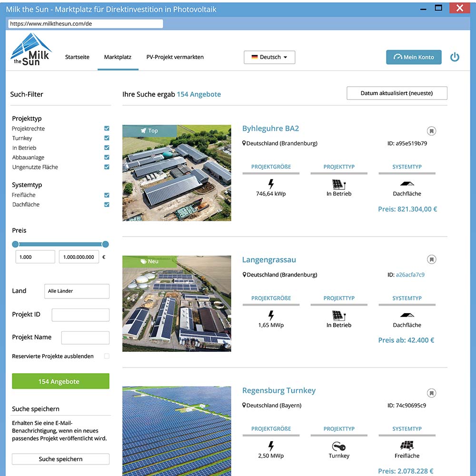Screen dimensions: 476x476
Task: Open the Langengrassau aerial photo
Action: click(x=177, y=304)
